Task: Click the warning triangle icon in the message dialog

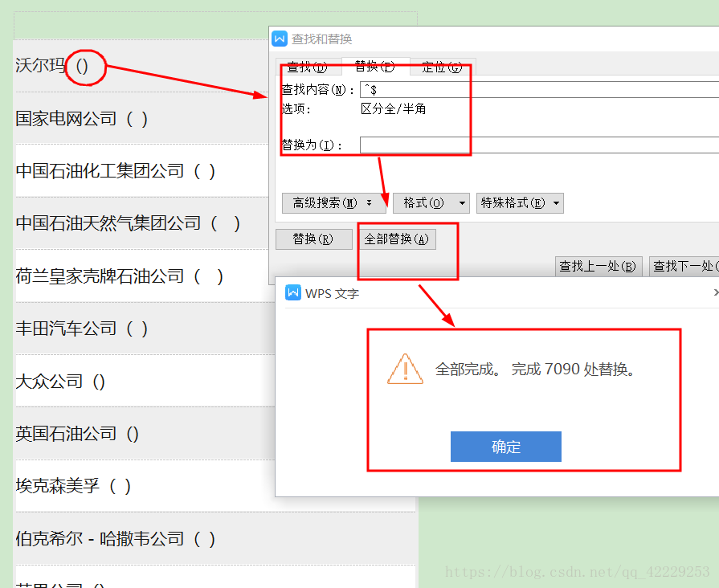Action: pos(405,370)
